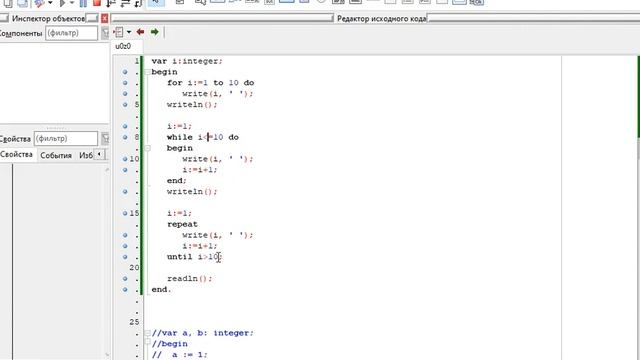
Task: Toggle a breakpoint on line 5 writeln()
Action: [125, 104]
